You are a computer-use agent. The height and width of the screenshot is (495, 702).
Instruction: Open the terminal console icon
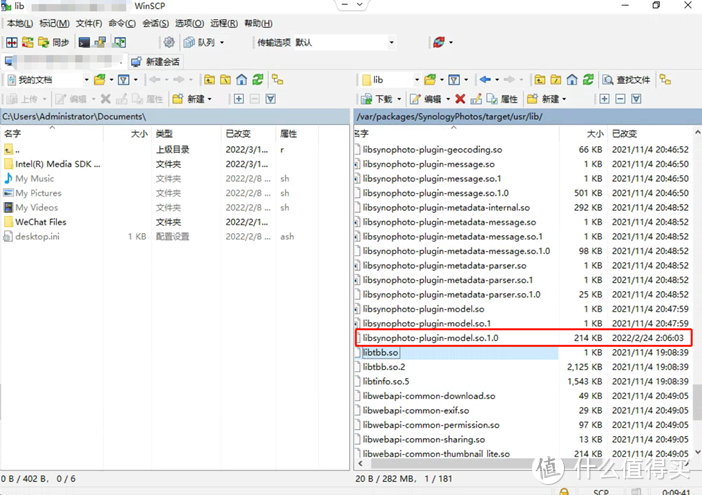pos(84,43)
